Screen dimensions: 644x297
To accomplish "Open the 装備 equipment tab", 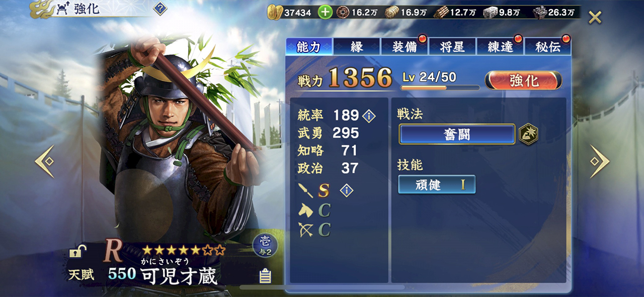I will tap(405, 47).
